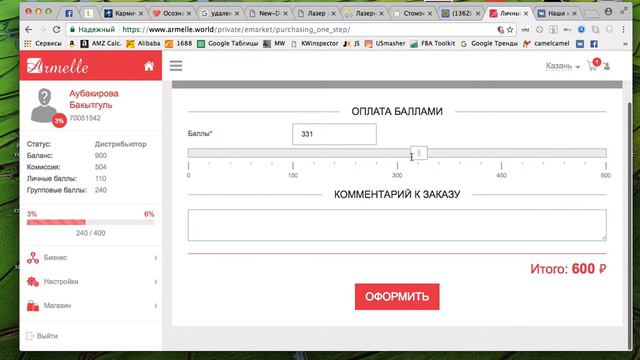The height and width of the screenshot is (360, 640).
Task: Focus the Баллы input field showing 331
Action: point(334,134)
